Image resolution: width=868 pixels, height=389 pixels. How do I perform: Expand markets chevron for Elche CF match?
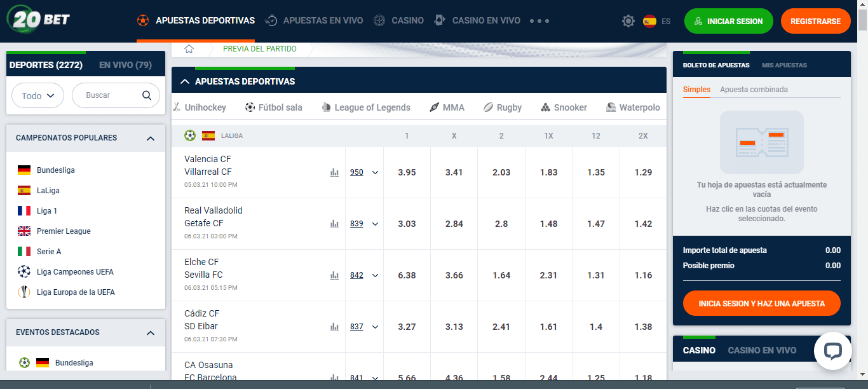coord(375,275)
